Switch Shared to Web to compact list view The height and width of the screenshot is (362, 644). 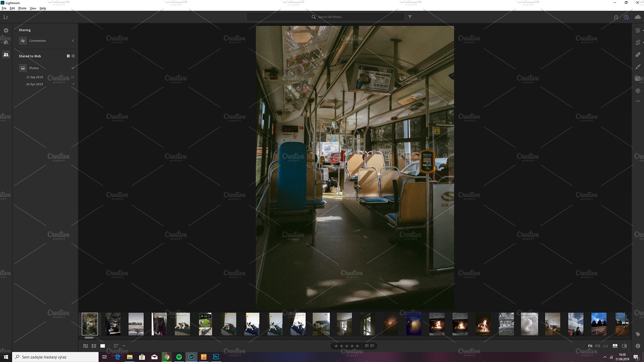pyautogui.click(x=68, y=56)
